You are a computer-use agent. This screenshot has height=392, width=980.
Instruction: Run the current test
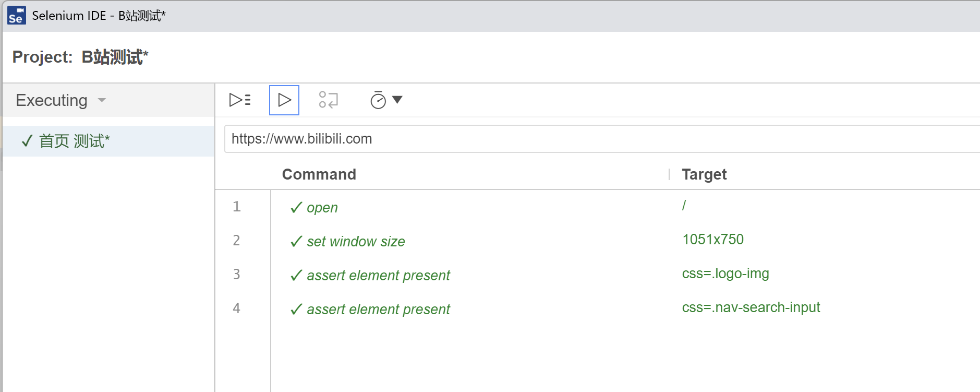[284, 100]
